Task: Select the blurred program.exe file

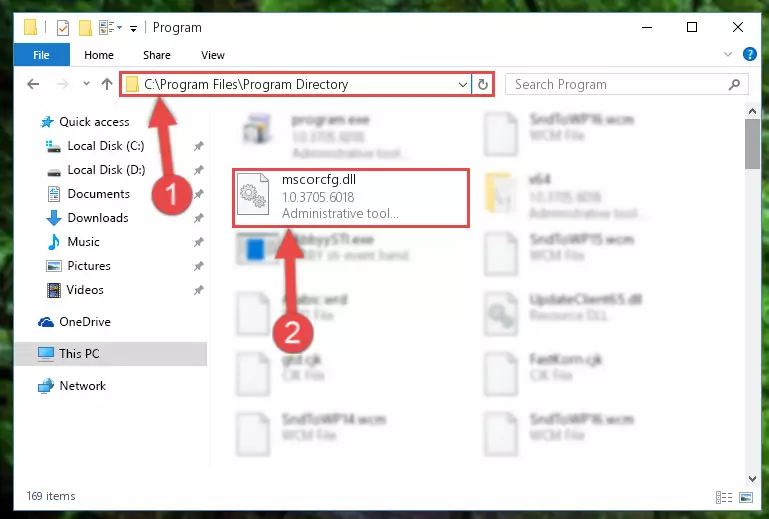Action: (x=326, y=135)
